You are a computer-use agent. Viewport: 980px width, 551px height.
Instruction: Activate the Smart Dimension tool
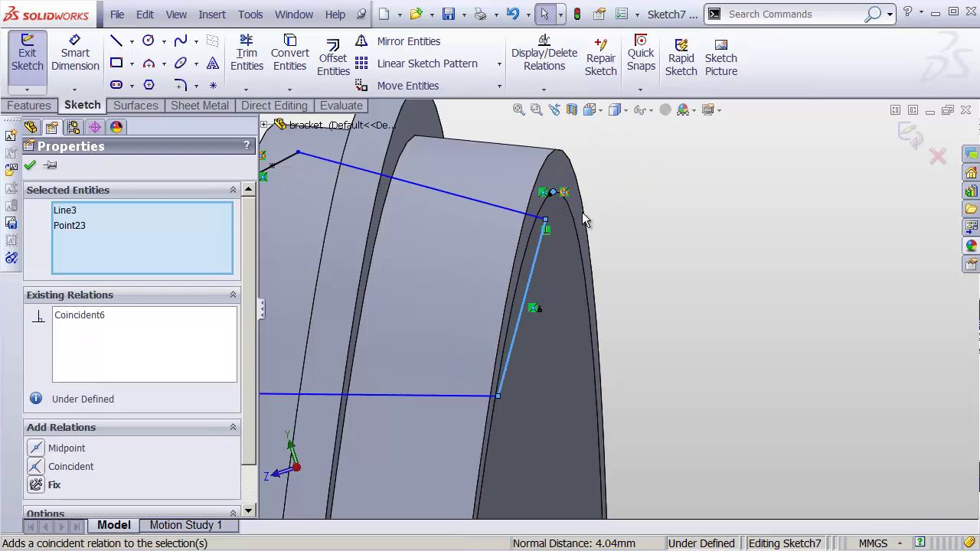[75, 53]
